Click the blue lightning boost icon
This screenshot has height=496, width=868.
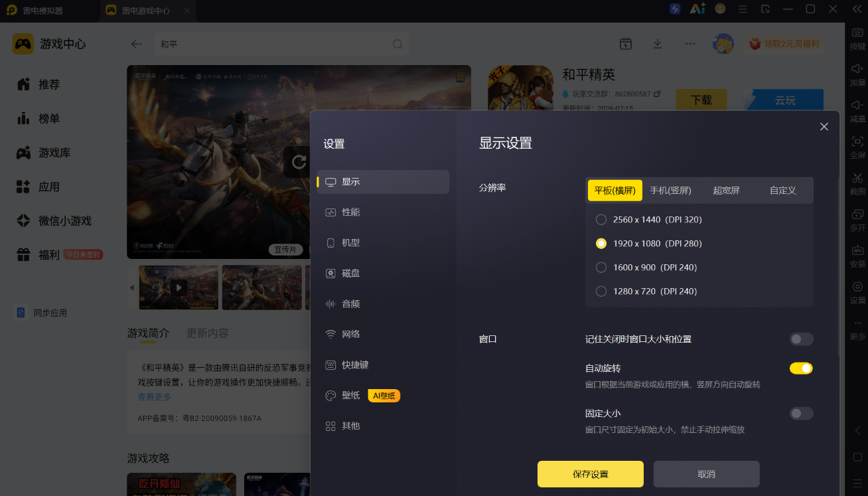click(675, 9)
